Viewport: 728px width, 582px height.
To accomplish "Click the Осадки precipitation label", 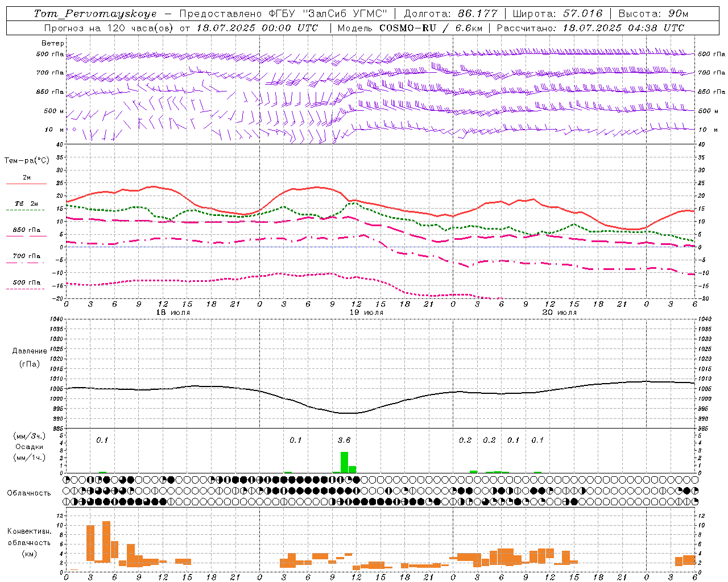I will coord(29,447).
